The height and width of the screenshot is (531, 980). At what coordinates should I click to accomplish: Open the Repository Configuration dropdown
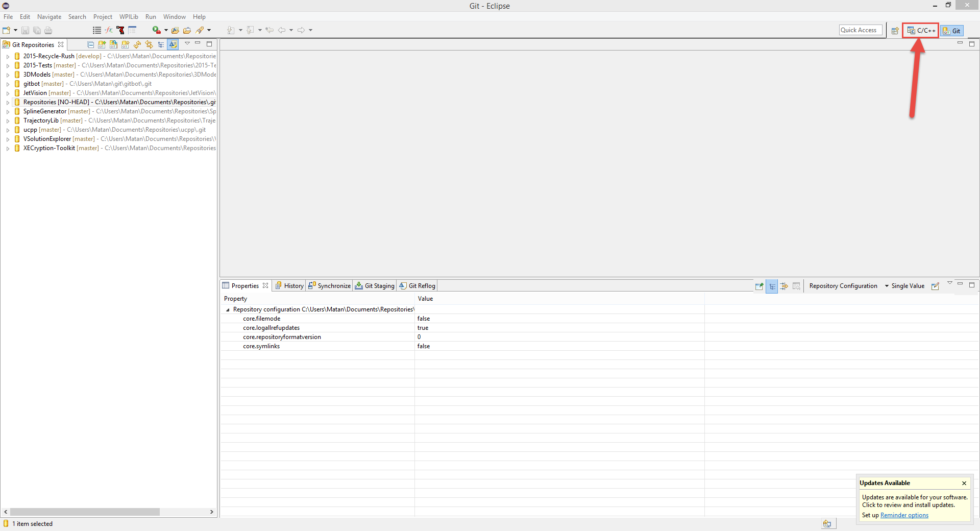[887, 286]
